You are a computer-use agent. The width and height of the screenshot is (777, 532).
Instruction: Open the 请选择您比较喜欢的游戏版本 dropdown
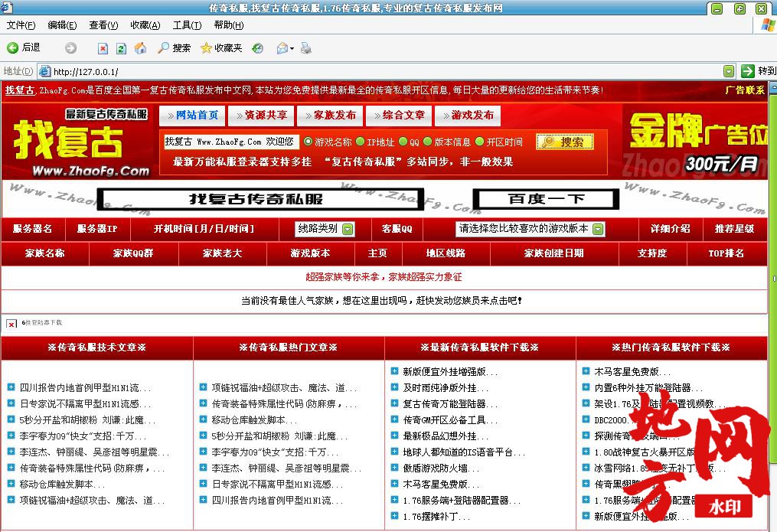531,229
